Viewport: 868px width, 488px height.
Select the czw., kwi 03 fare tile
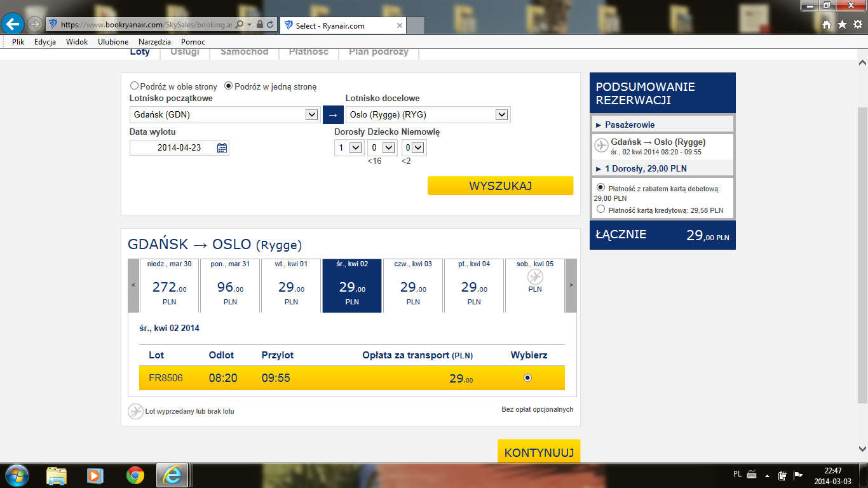tap(413, 285)
